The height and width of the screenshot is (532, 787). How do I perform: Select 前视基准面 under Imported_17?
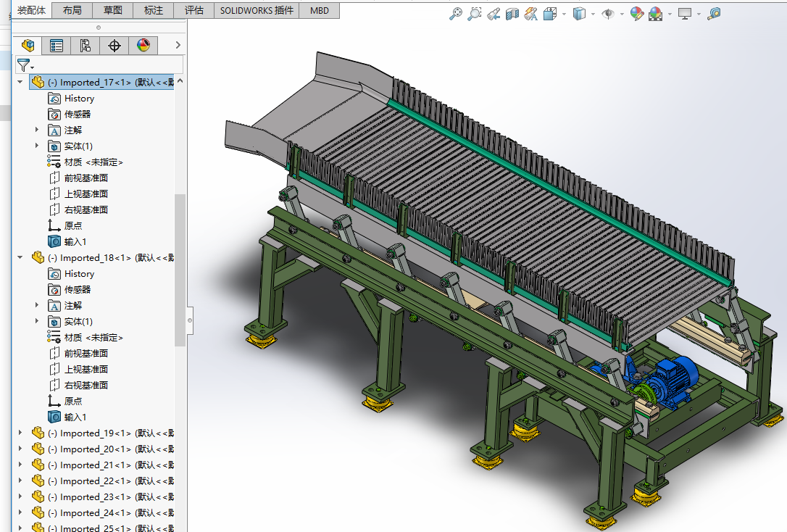coord(86,178)
